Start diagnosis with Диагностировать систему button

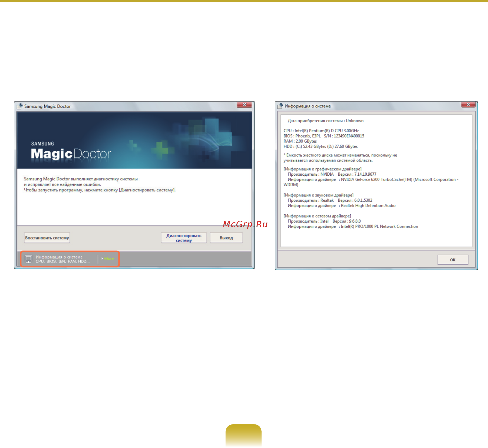coord(184,238)
